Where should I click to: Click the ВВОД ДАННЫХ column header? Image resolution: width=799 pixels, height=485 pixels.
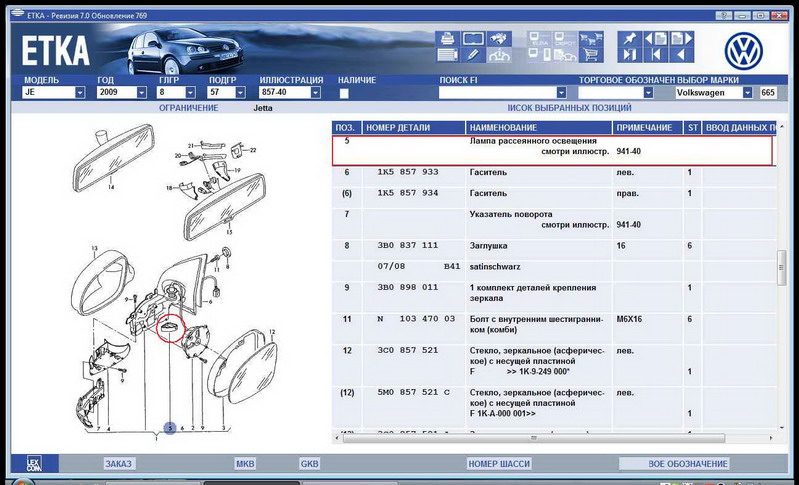point(739,128)
